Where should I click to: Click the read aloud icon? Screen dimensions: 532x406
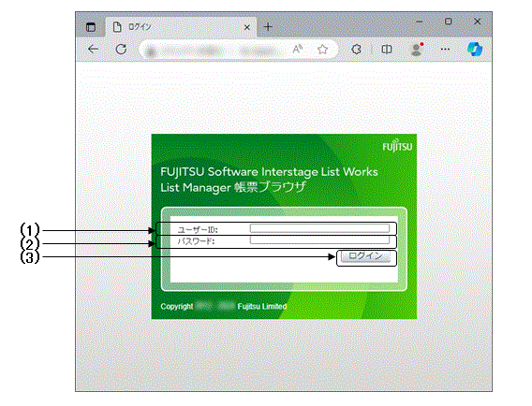298,50
